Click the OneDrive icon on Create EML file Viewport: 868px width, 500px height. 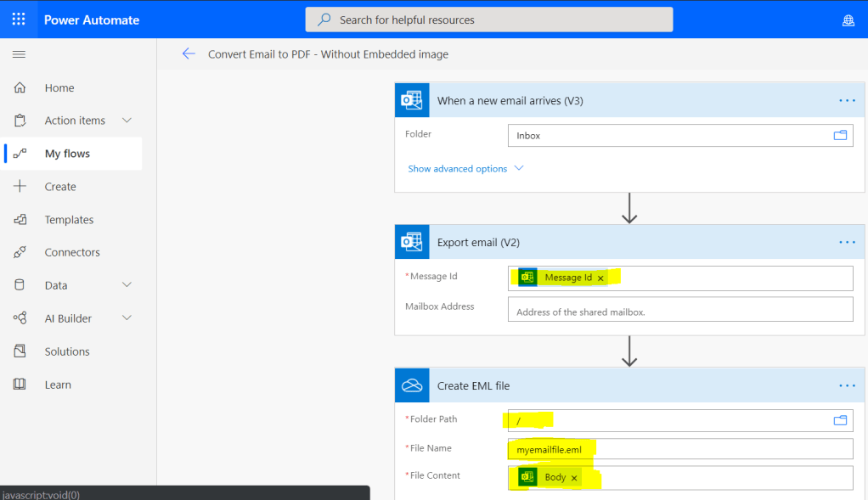[x=412, y=385]
